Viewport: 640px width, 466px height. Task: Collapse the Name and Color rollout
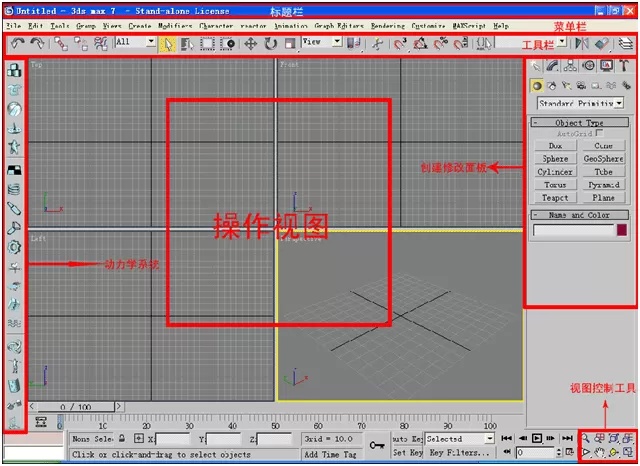[579, 215]
